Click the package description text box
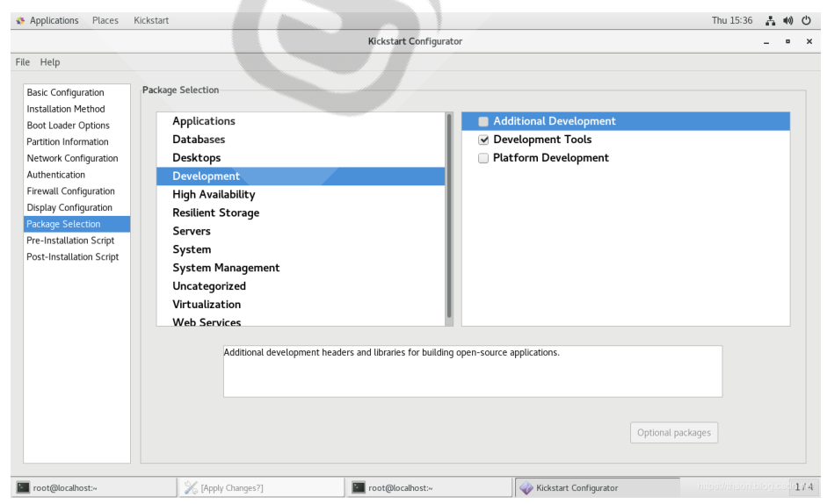 point(473,371)
